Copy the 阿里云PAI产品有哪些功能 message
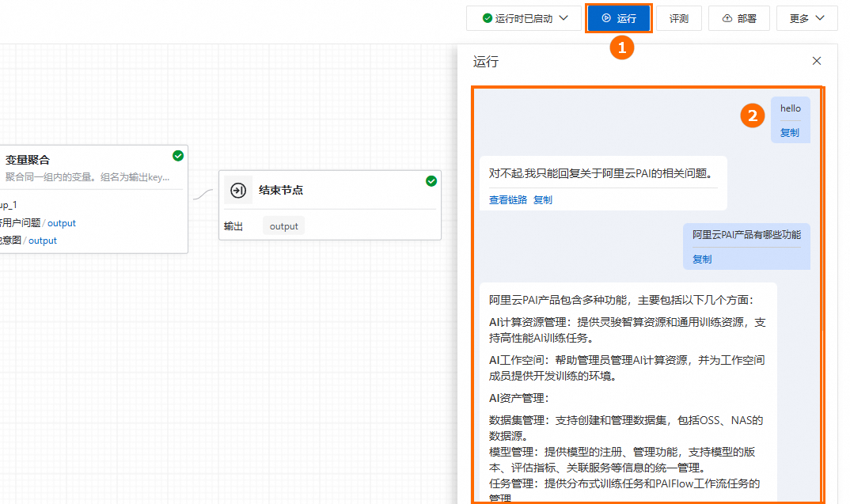The width and height of the screenshot is (850, 504). coord(702,260)
